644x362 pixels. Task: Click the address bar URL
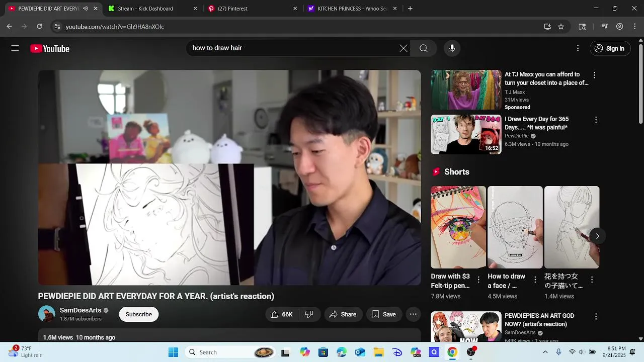tap(115, 27)
